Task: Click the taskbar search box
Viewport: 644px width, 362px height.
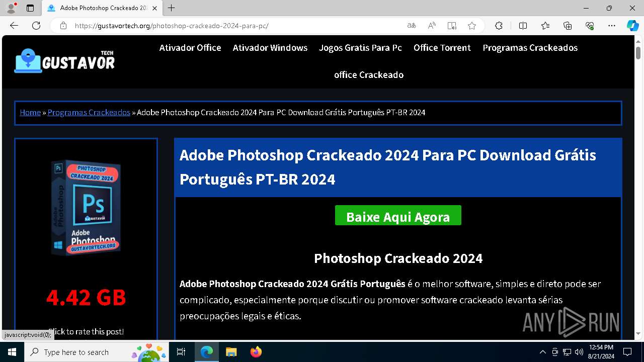Action: (x=98, y=352)
